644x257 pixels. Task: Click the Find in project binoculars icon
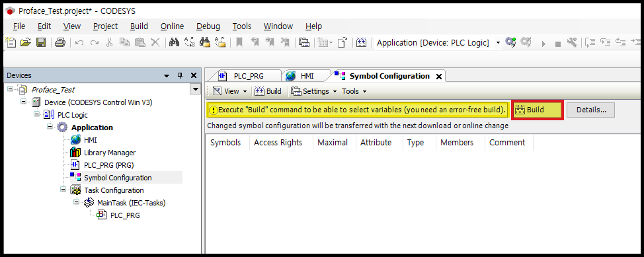[x=204, y=42]
